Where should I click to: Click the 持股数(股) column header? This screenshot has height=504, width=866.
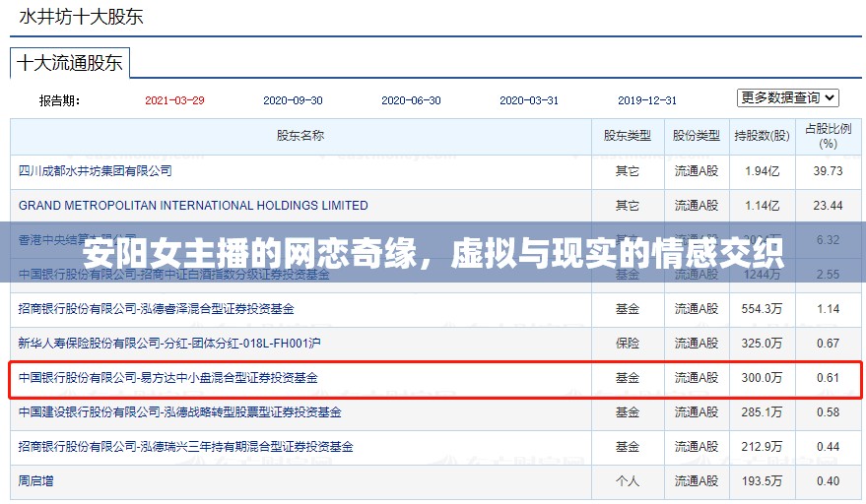763,136
